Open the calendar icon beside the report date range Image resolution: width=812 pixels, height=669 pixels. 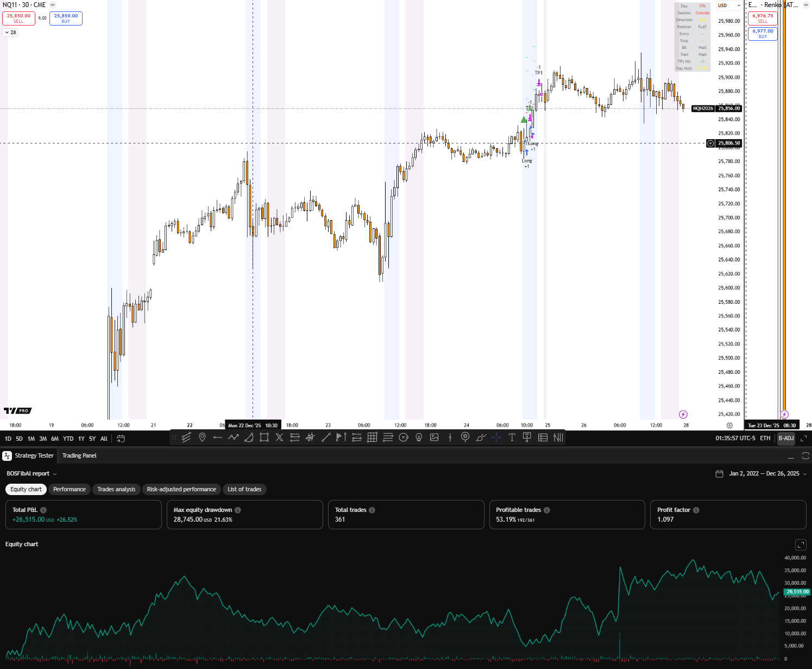[x=719, y=473]
